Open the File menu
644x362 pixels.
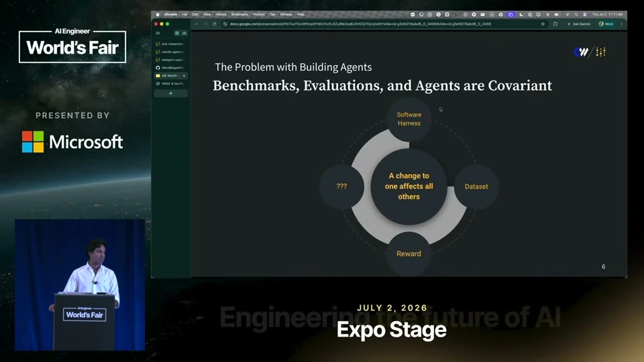[x=184, y=14]
